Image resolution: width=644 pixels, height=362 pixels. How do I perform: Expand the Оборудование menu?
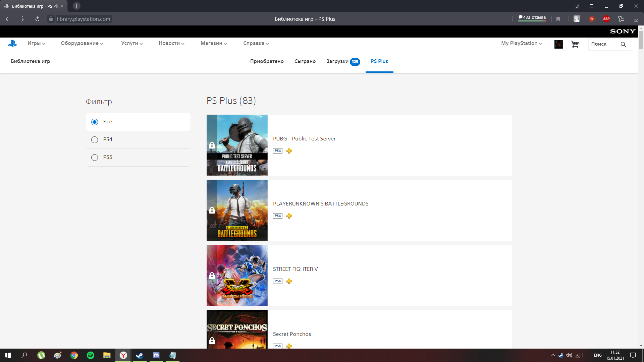tap(82, 43)
